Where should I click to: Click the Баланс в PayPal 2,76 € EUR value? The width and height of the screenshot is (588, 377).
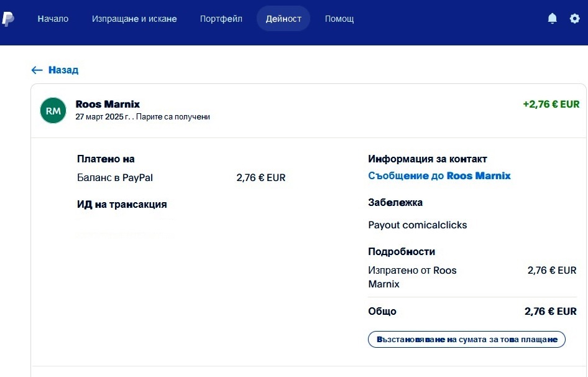[261, 177]
